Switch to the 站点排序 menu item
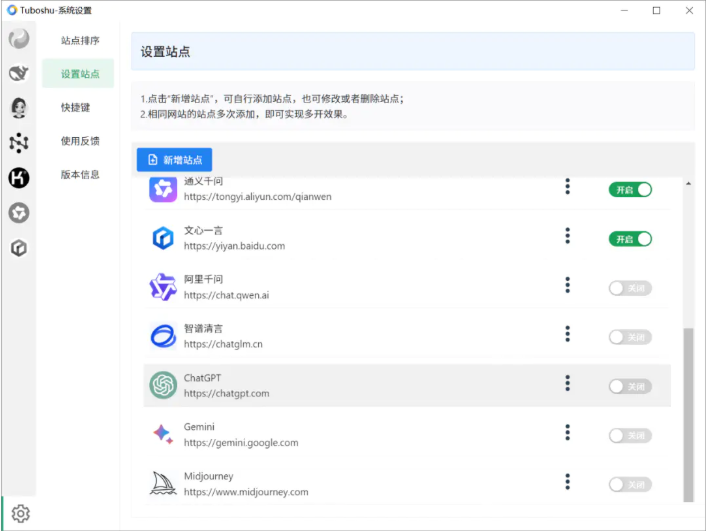 tap(80, 41)
